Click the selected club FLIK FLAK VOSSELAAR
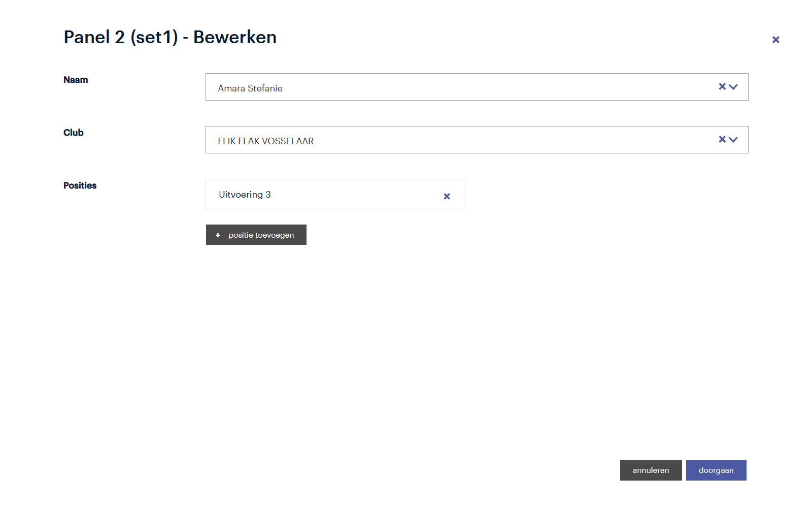812x508 pixels. [265, 141]
